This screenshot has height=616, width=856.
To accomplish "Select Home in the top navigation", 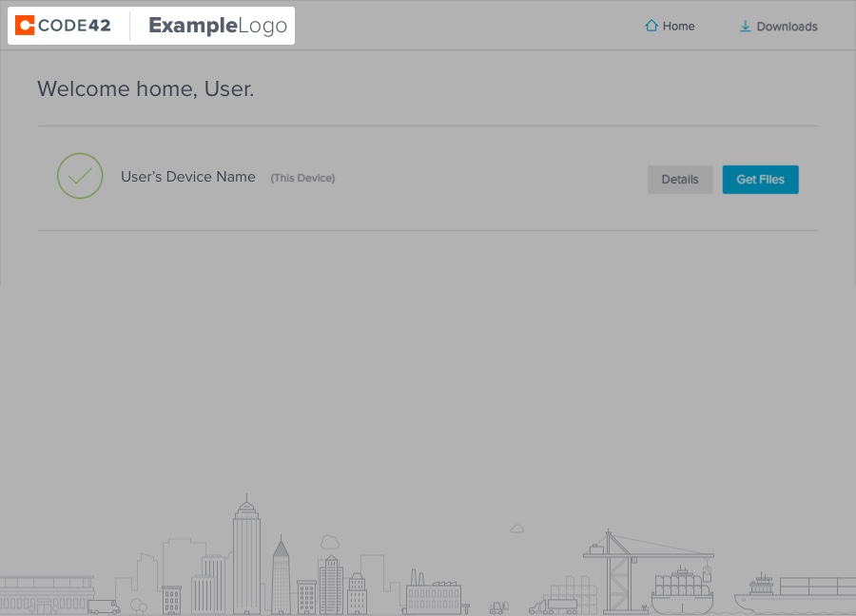I will click(x=670, y=26).
